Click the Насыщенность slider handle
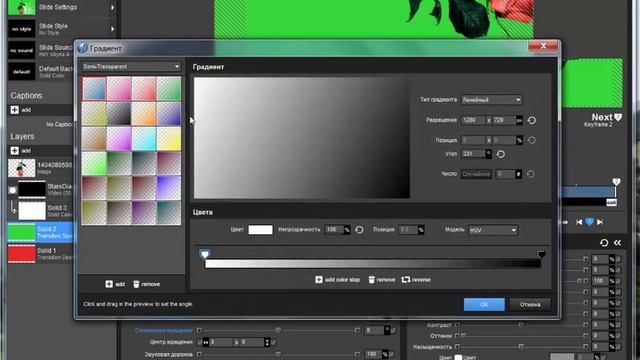The width and height of the screenshot is (640, 360). [521, 347]
